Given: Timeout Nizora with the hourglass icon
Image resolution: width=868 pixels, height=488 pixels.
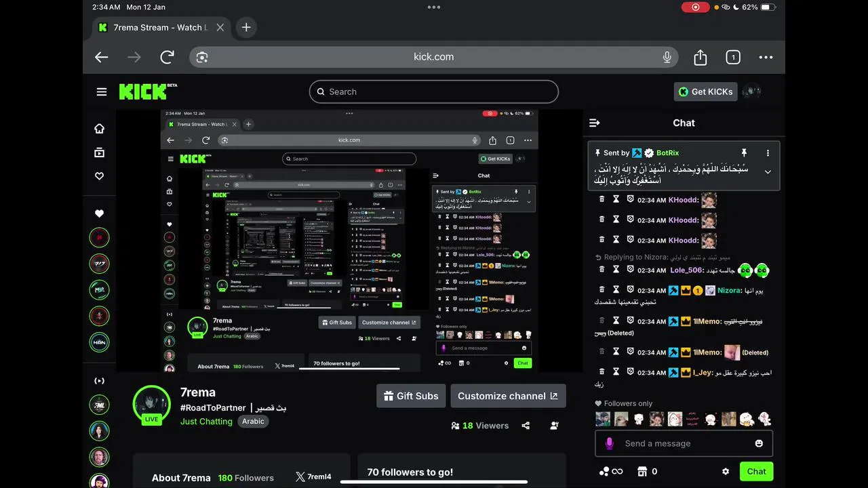Looking at the screenshot, I should click(616, 290).
